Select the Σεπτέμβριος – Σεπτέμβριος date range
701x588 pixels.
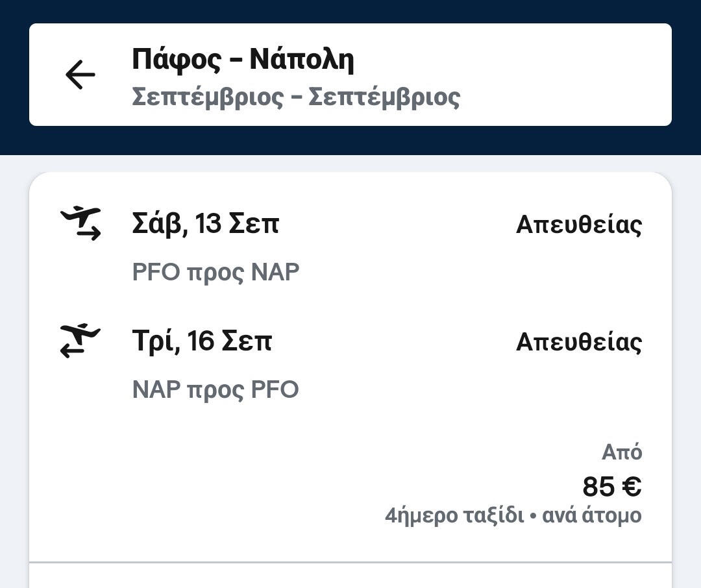[296, 97]
